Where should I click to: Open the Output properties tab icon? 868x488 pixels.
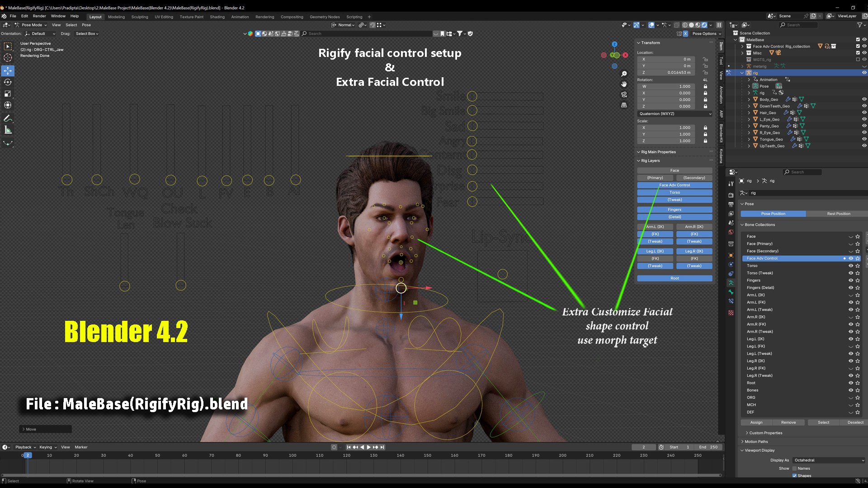731,204
